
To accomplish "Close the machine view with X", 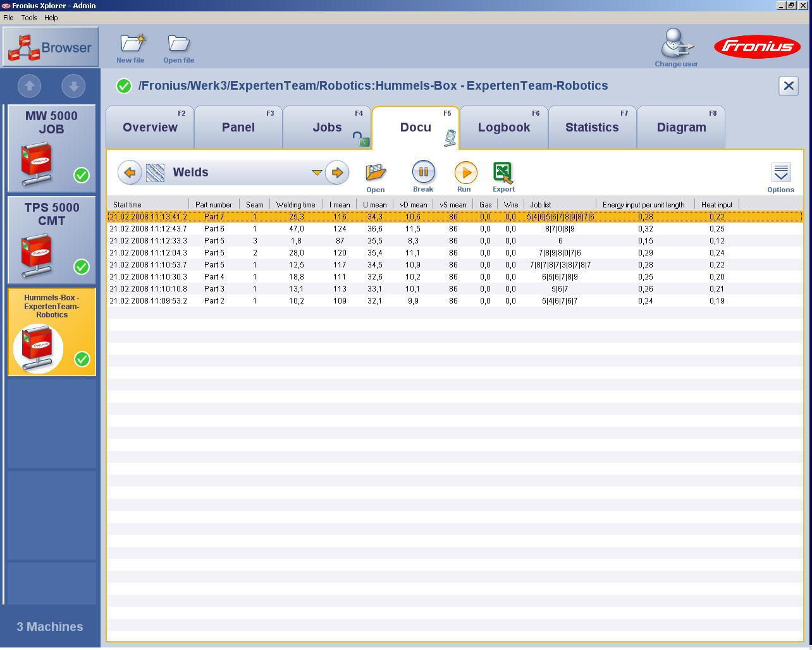I will (789, 86).
